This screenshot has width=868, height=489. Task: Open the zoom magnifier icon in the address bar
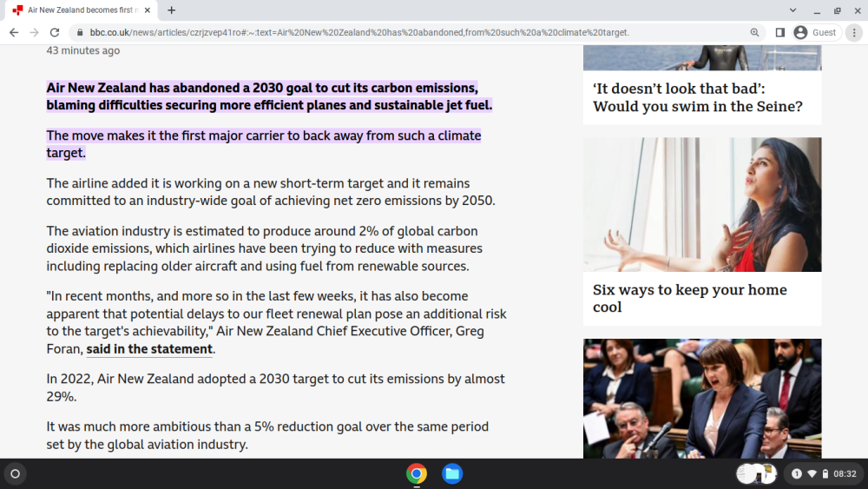pyautogui.click(x=754, y=33)
